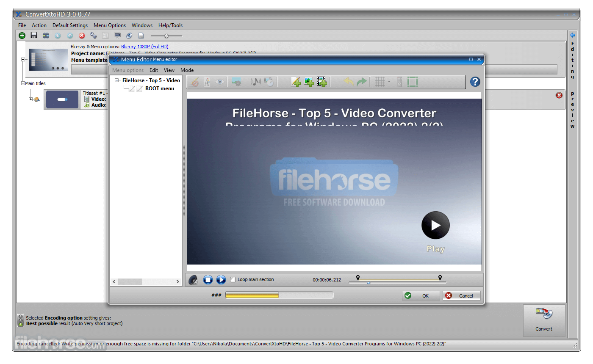
Task: Click the blue help question mark icon
Action: pyautogui.click(x=475, y=82)
